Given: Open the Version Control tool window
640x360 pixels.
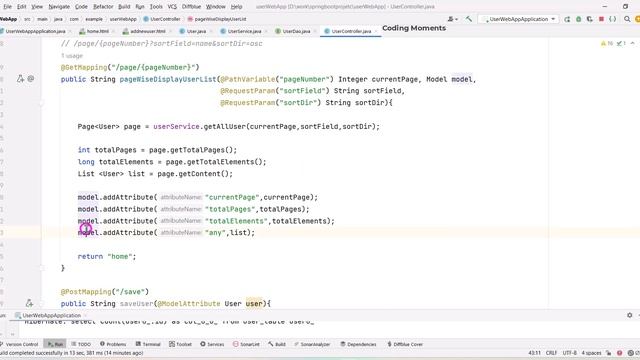Looking at the screenshot, I should click(19, 344).
